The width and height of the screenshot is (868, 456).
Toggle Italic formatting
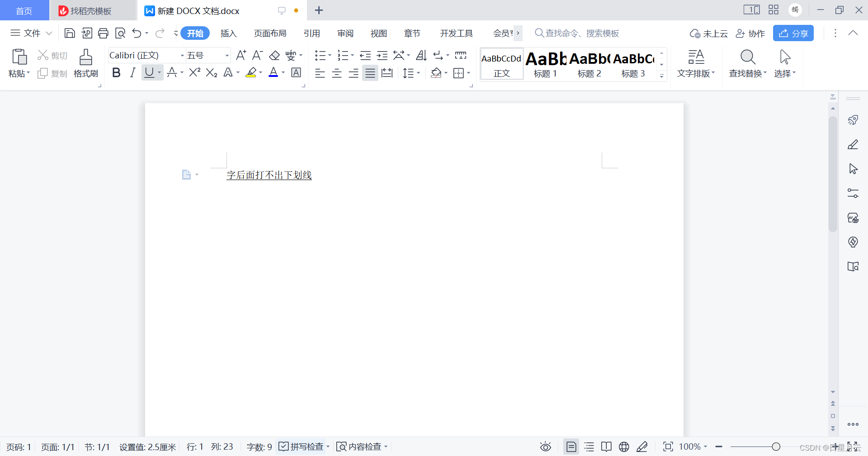[x=132, y=72]
